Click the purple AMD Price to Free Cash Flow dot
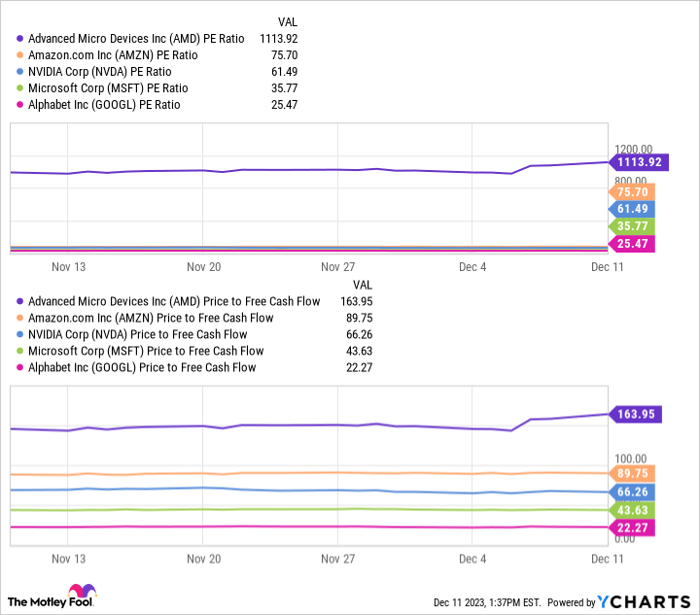 (x=20, y=302)
